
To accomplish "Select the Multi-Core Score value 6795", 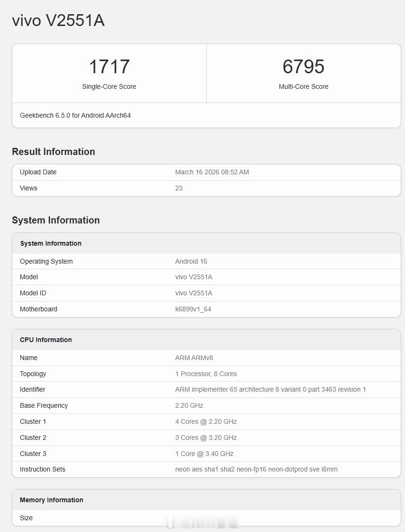I will [304, 66].
